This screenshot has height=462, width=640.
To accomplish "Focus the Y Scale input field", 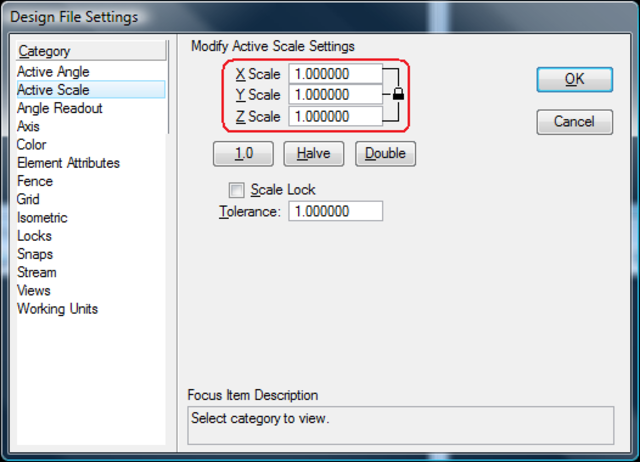I will [336, 95].
